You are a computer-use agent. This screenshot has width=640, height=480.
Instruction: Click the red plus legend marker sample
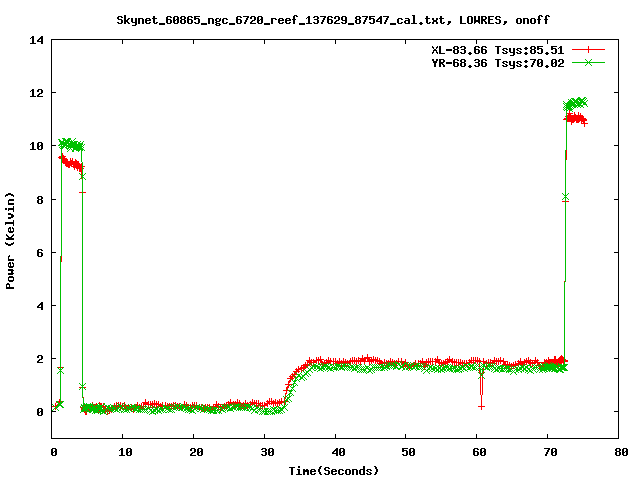tap(588, 50)
